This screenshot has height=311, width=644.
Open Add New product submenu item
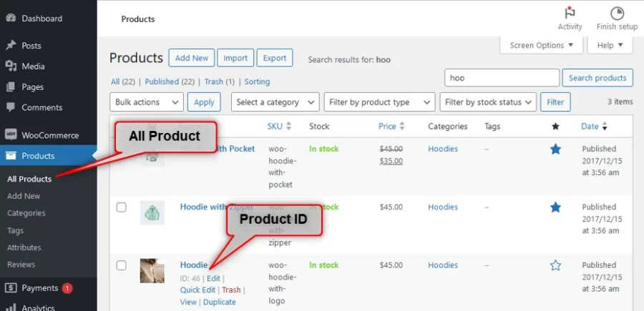point(24,196)
